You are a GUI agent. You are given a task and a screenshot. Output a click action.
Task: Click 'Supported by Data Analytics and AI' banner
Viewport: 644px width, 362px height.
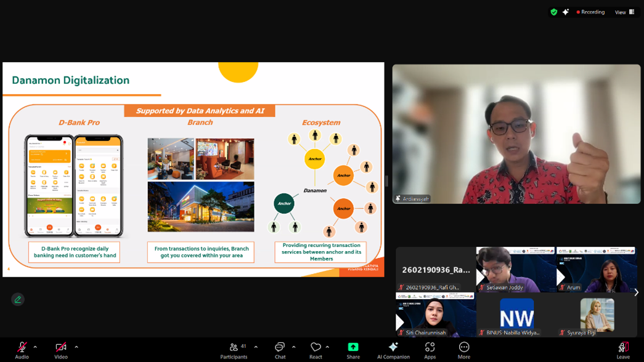tap(200, 111)
